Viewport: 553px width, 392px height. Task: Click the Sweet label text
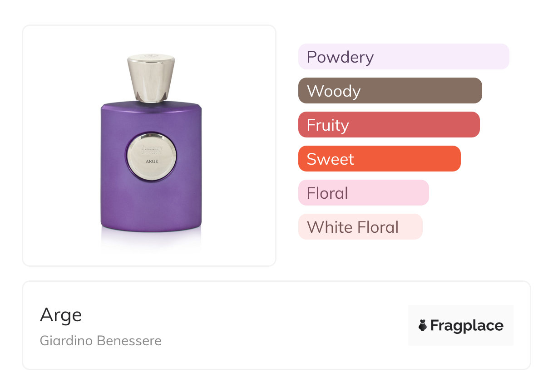coord(331,159)
